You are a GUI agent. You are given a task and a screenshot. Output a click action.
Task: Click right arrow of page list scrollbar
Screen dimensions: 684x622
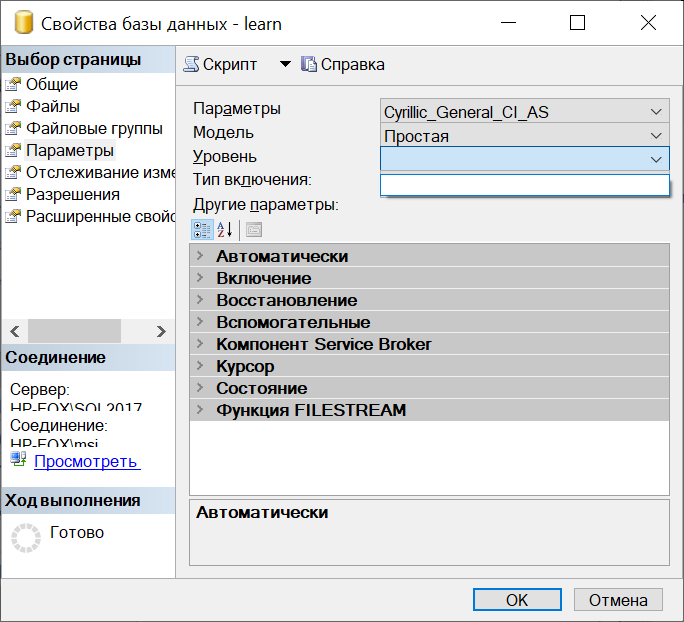click(x=161, y=332)
